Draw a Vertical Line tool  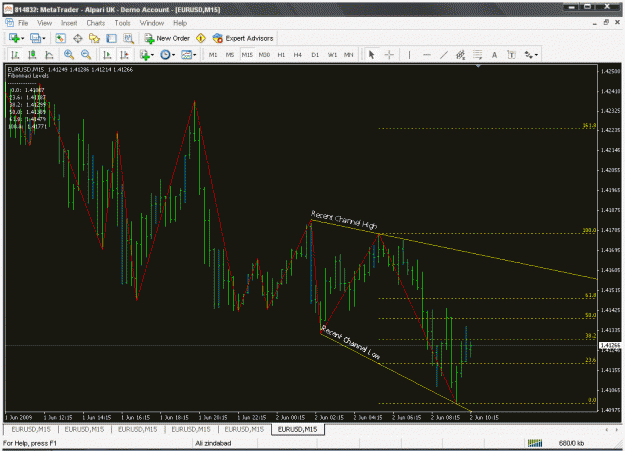[409, 55]
